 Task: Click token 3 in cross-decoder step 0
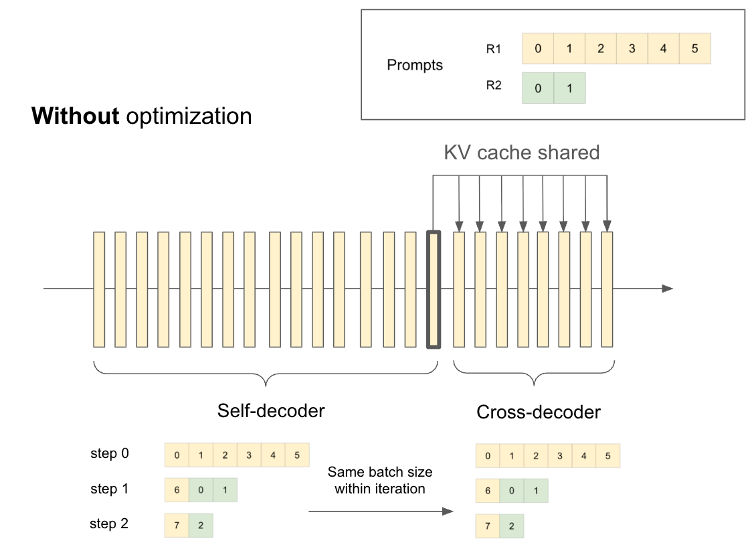pyautogui.click(x=560, y=456)
